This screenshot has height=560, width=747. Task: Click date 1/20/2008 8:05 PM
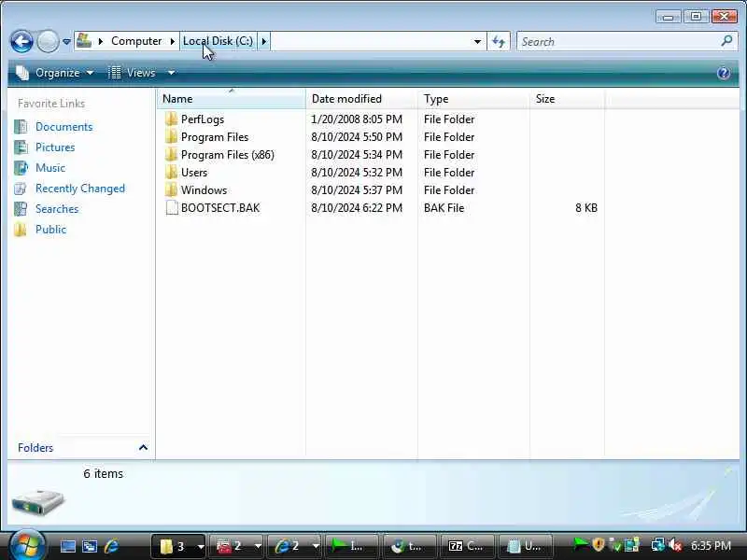[357, 119]
